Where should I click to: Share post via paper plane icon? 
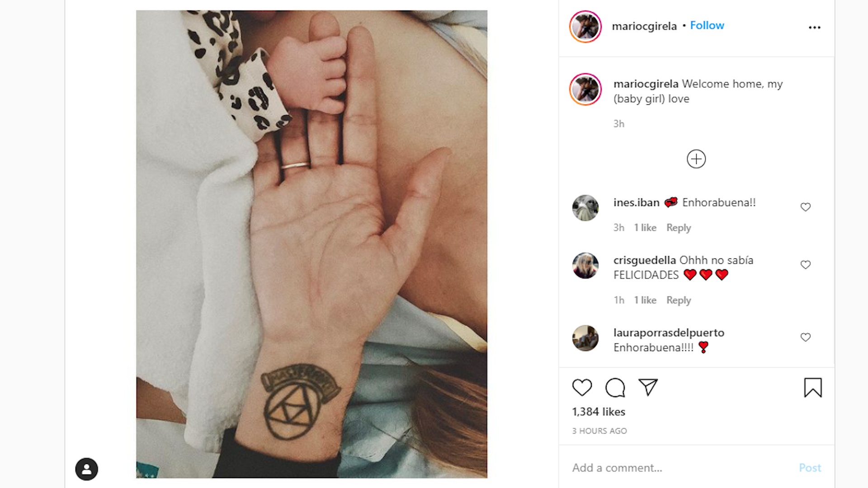tap(648, 387)
